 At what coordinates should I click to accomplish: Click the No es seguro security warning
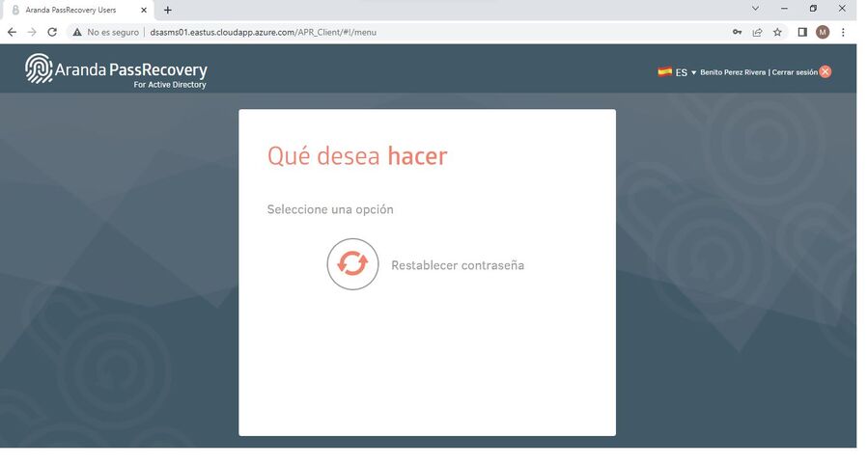coord(105,32)
